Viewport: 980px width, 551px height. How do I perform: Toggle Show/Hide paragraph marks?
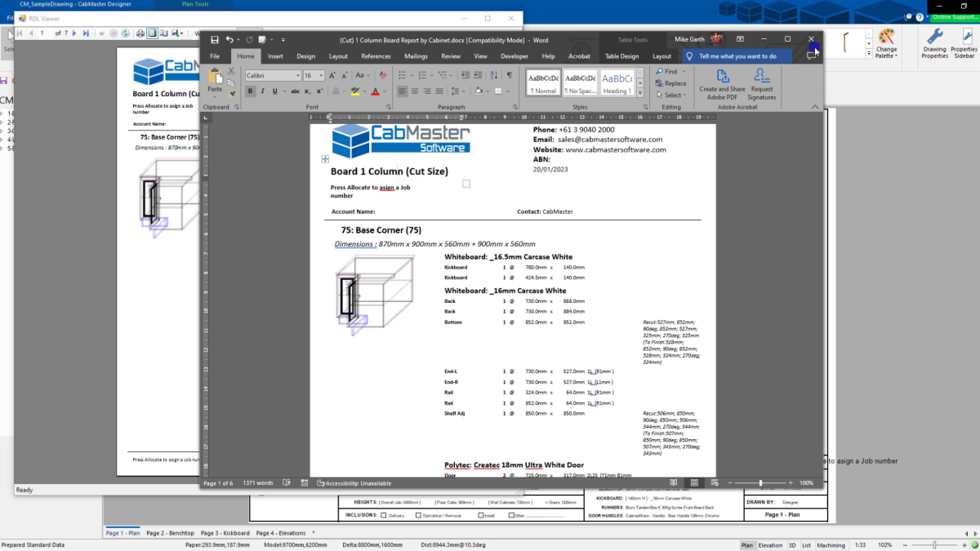tap(509, 75)
